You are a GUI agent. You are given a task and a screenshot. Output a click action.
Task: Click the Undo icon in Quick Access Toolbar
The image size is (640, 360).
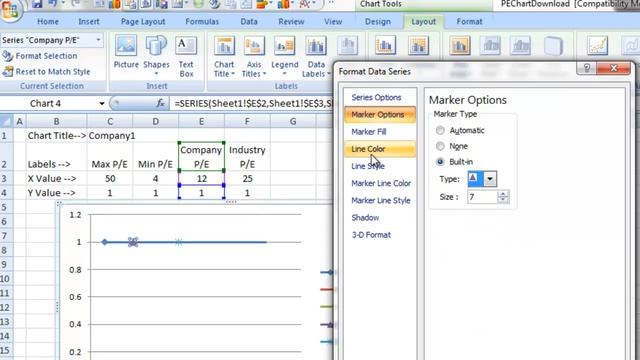[52, 4]
